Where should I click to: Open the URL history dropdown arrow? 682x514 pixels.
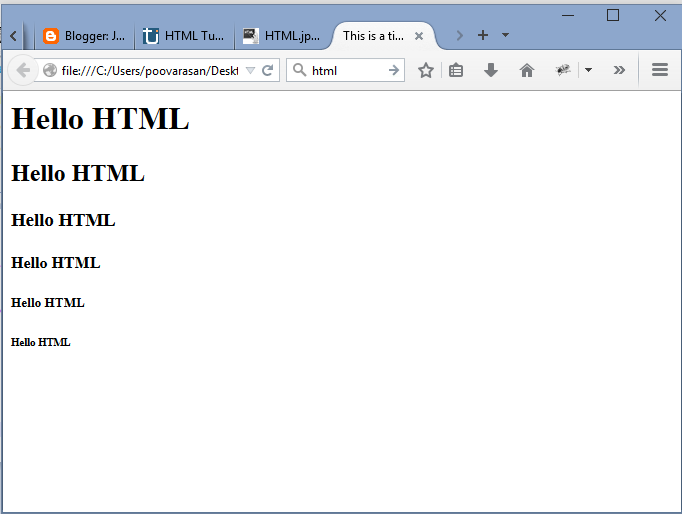coord(250,70)
